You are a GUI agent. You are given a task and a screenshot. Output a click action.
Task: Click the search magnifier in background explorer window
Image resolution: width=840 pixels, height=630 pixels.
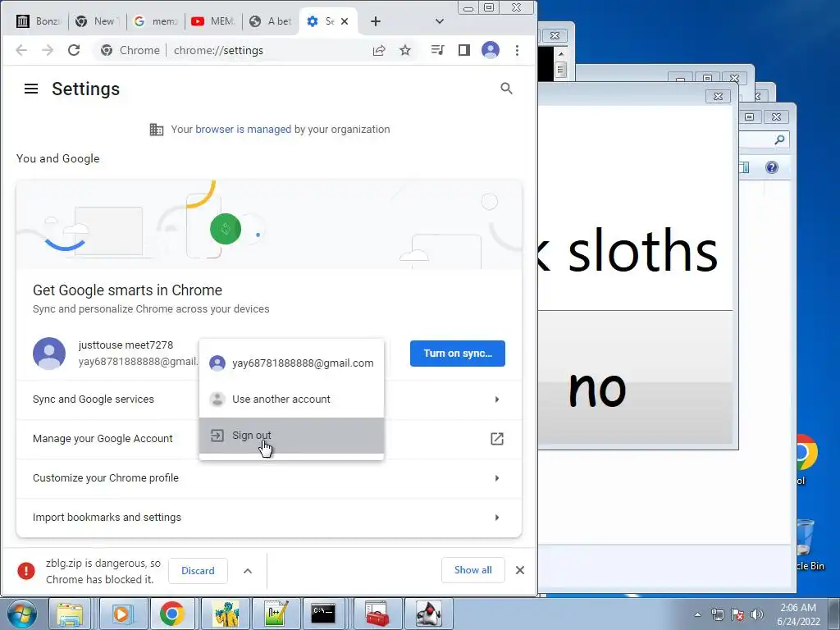click(779, 139)
